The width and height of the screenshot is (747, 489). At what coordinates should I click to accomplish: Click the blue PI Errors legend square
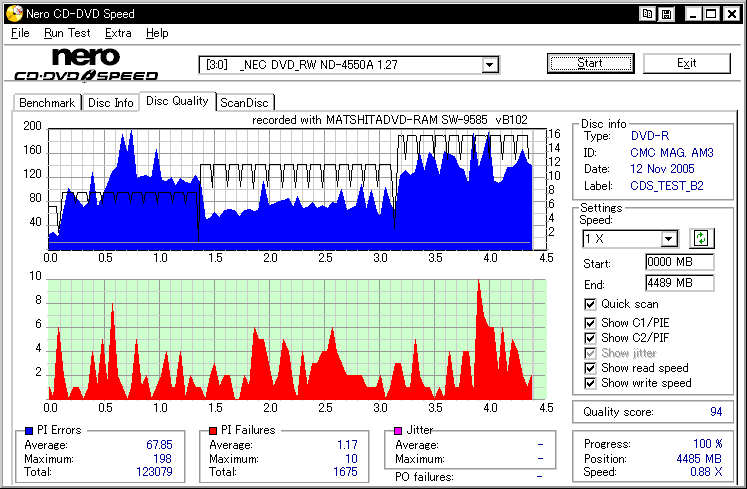tap(29, 430)
